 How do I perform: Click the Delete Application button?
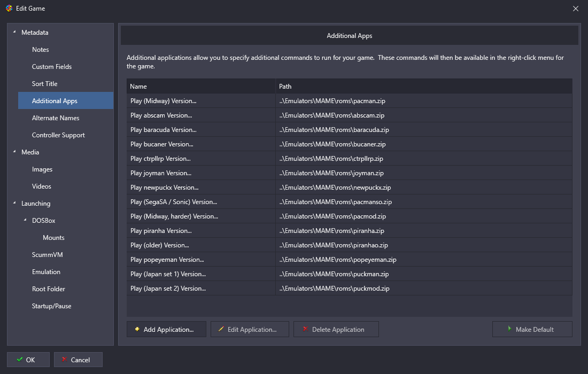click(x=336, y=329)
